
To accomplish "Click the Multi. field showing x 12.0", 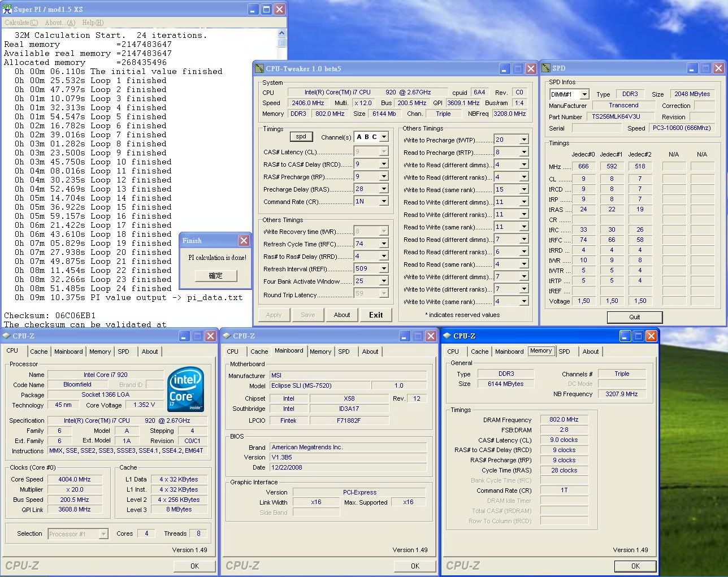I will (363, 103).
